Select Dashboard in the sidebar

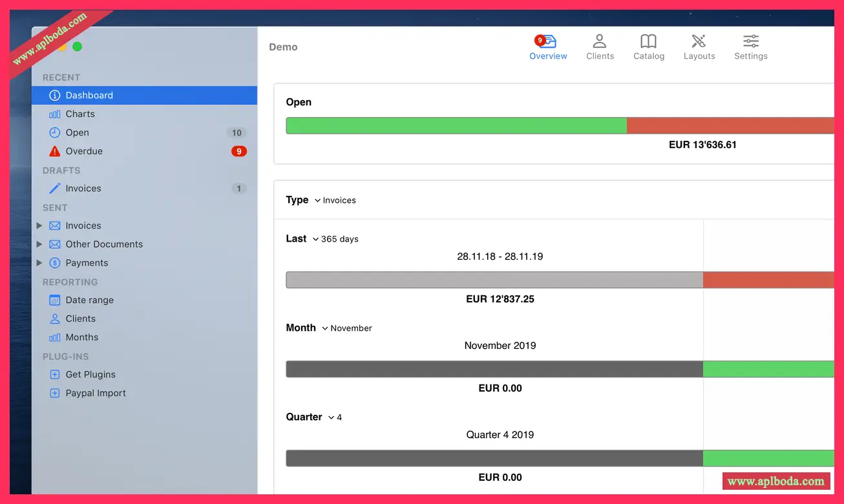[89, 96]
